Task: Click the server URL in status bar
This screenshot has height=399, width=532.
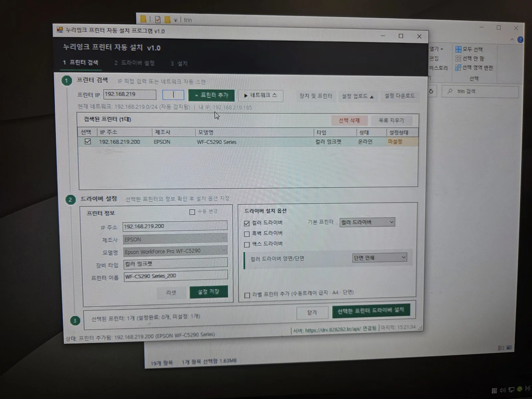Action: [x=333, y=330]
